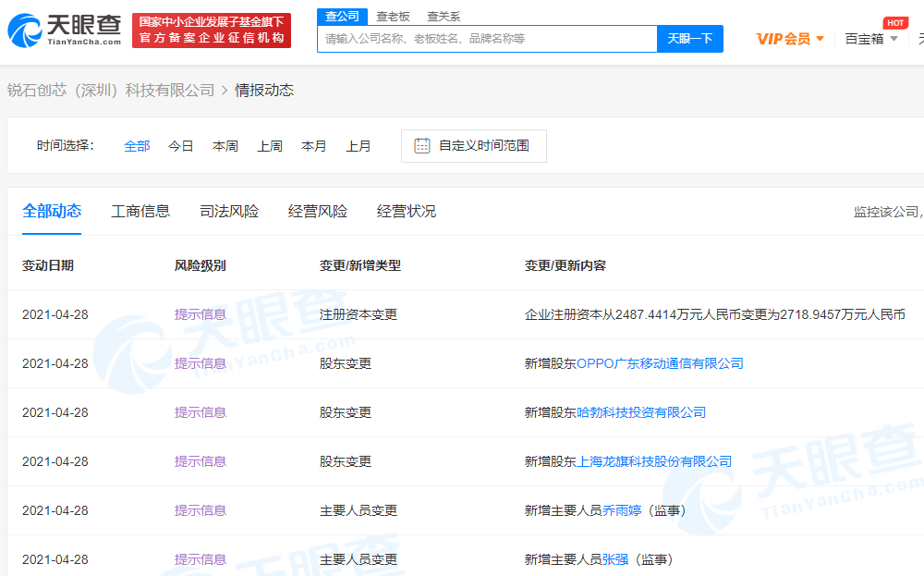This screenshot has width=924, height=576.
Task: Switch to the 司法风险 tab
Action: click(x=229, y=211)
